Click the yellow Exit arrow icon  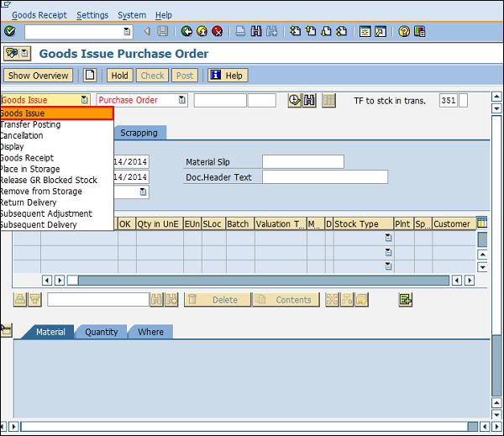[202, 31]
